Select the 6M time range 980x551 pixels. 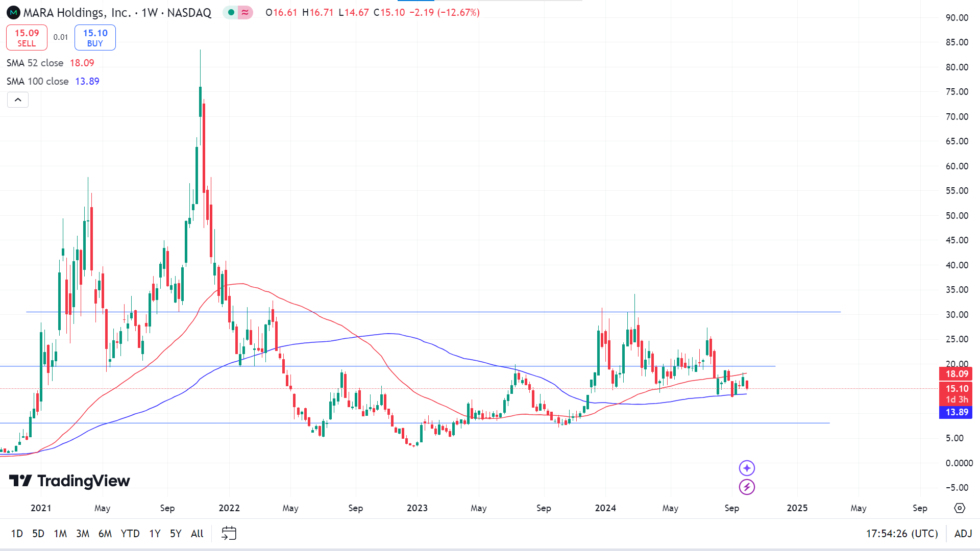pos(105,534)
